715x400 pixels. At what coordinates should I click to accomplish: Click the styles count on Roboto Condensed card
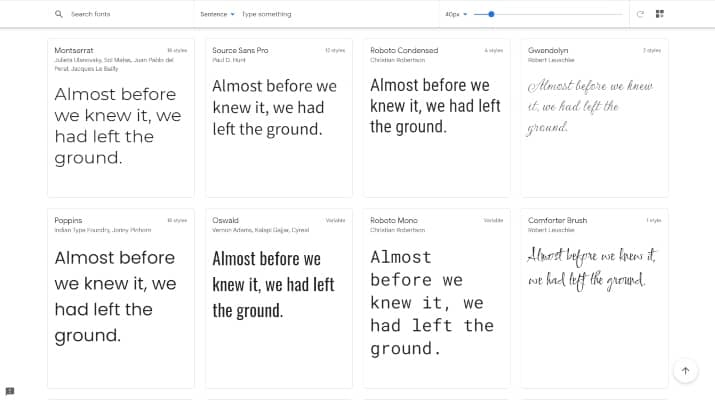(x=494, y=51)
